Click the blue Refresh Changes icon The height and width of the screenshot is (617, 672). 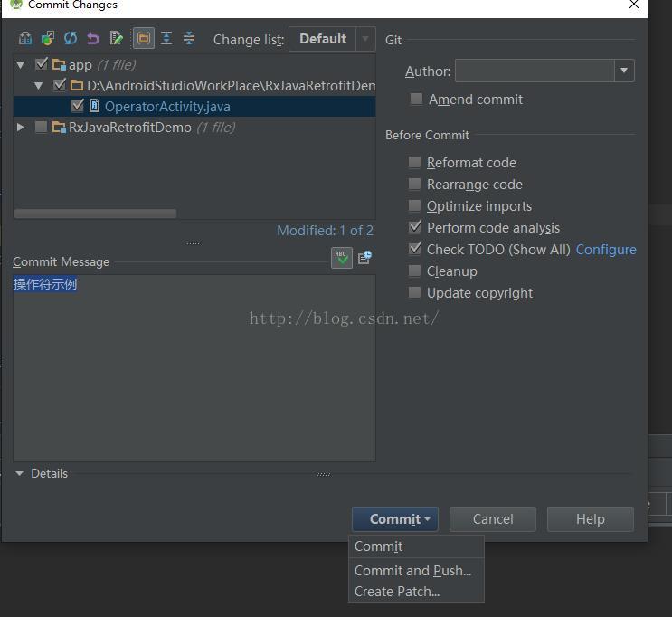tap(71, 38)
